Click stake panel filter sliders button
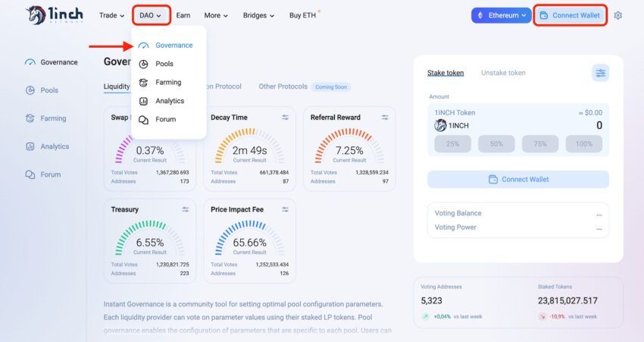 (601, 73)
